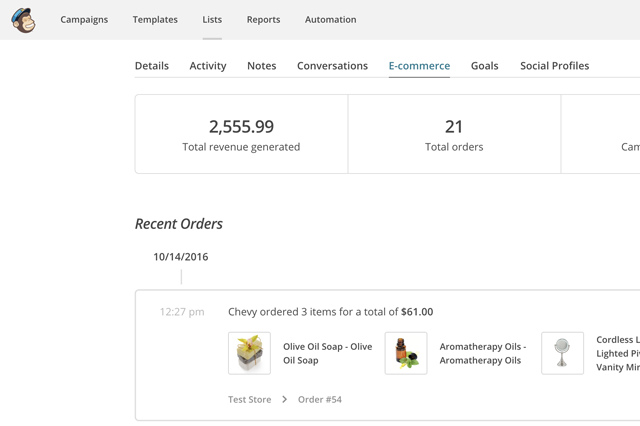The height and width of the screenshot is (426, 640).
Task: Open the Automation page
Action: point(330,20)
